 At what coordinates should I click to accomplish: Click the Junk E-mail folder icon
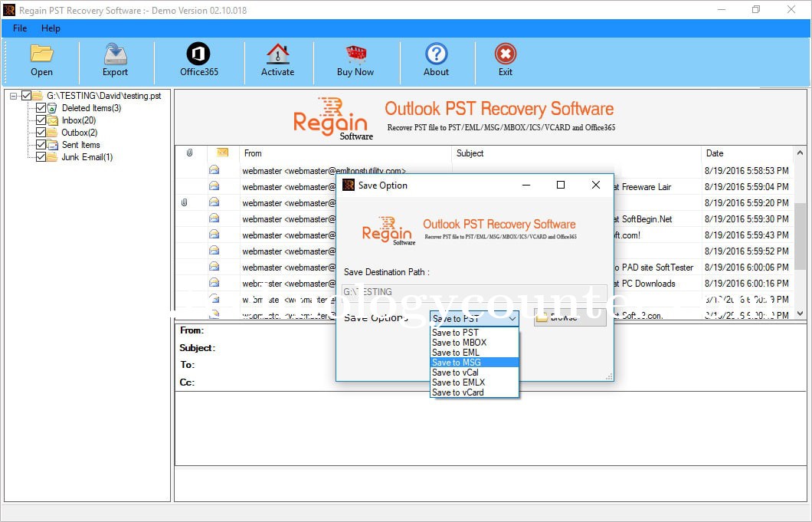pyautogui.click(x=52, y=156)
